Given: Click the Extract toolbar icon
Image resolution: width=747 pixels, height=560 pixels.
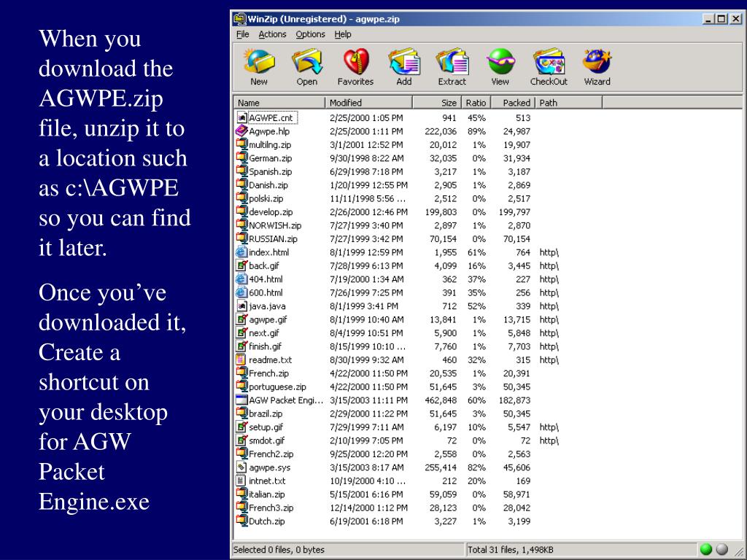Looking at the screenshot, I should (x=452, y=62).
